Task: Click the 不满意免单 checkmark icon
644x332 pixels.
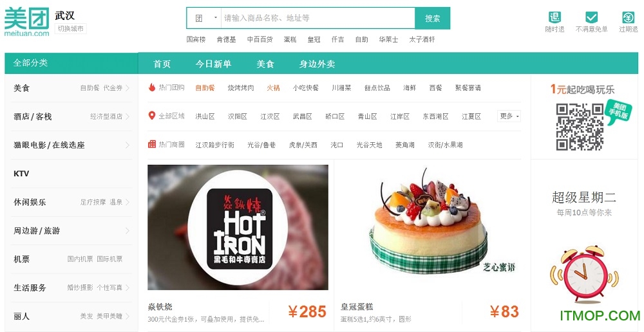Action: point(591,17)
